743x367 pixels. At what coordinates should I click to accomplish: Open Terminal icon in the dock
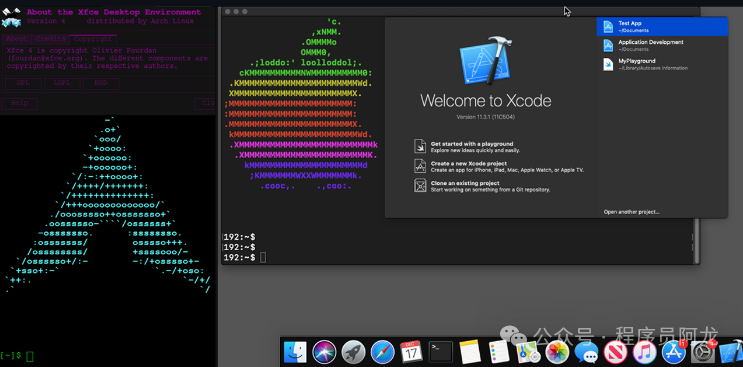click(441, 352)
